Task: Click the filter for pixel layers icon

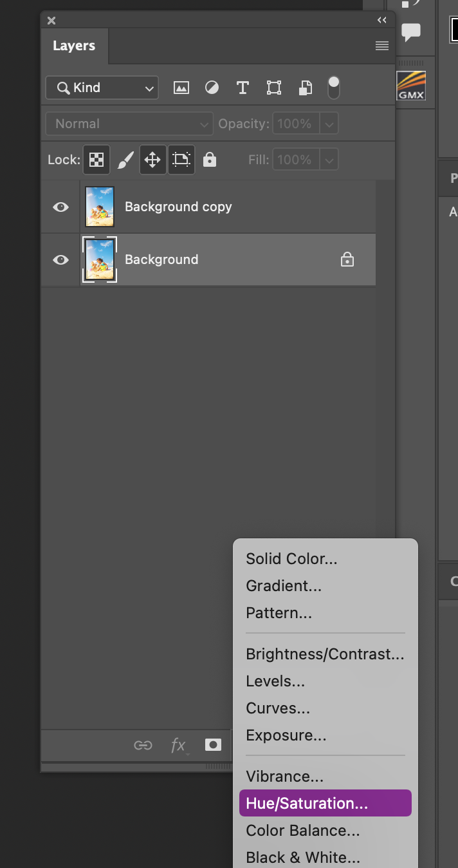Action: (181, 88)
